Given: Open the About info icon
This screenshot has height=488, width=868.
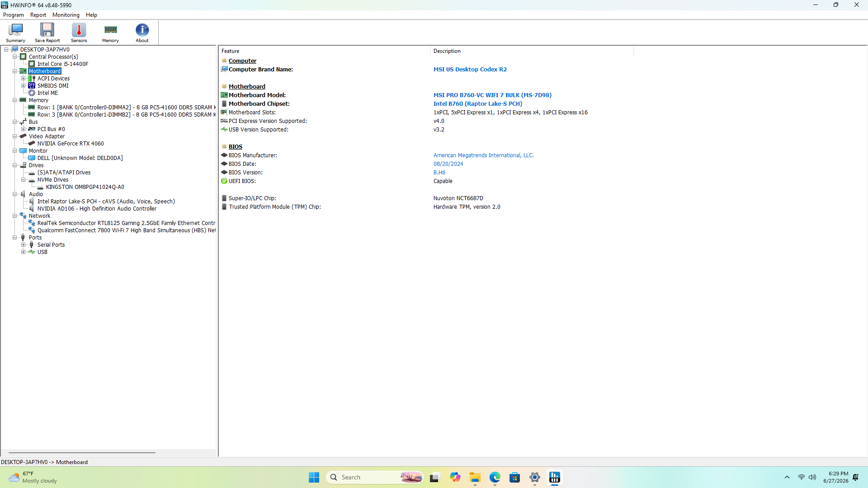Looking at the screenshot, I should point(142,33).
